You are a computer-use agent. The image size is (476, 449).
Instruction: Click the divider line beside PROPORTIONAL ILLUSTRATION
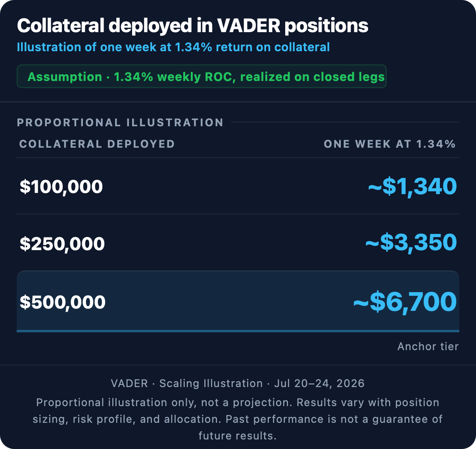pyautogui.click(x=345, y=122)
